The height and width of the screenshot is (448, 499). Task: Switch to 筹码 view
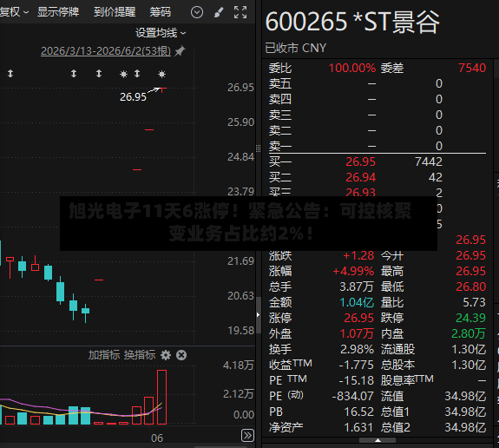pyautogui.click(x=161, y=12)
